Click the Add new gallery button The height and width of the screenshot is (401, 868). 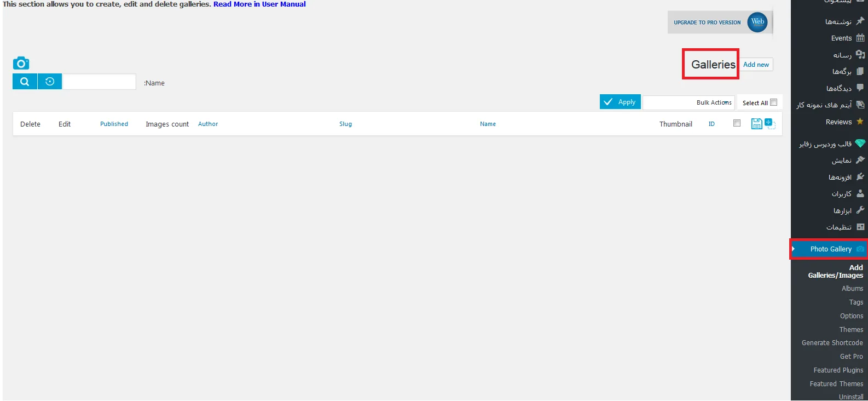coord(756,65)
